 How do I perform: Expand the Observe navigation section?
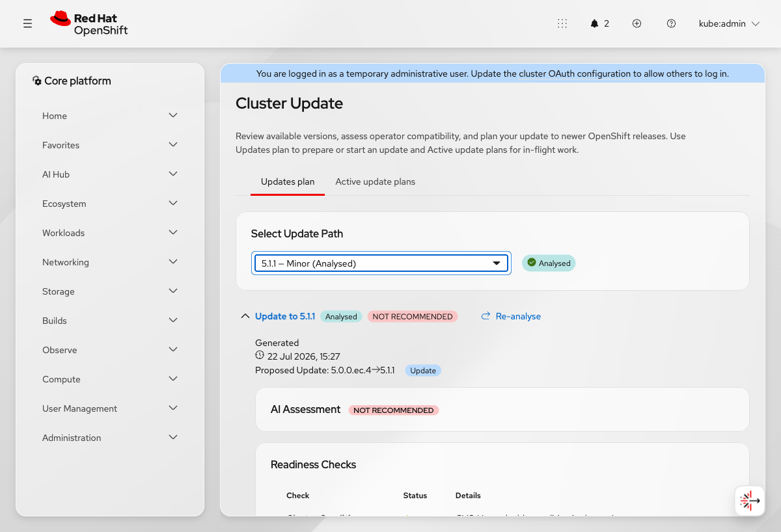pyautogui.click(x=110, y=350)
